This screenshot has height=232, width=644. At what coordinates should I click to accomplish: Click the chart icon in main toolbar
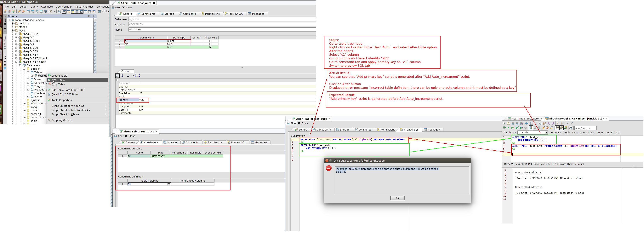click(x=94, y=12)
